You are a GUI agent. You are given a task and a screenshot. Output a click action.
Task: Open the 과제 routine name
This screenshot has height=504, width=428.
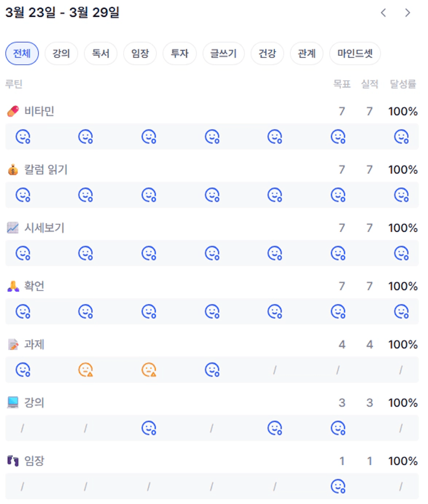(x=34, y=344)
